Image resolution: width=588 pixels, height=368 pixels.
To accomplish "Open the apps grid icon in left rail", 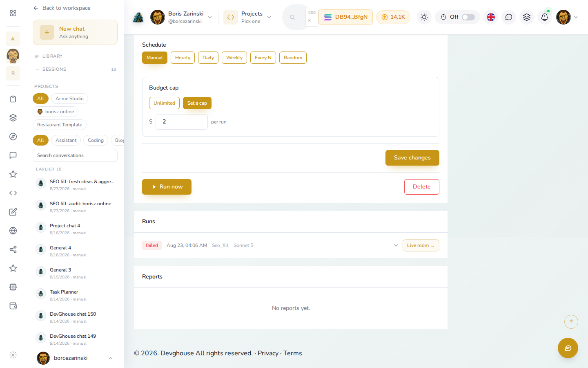I will tap(13, 13).
